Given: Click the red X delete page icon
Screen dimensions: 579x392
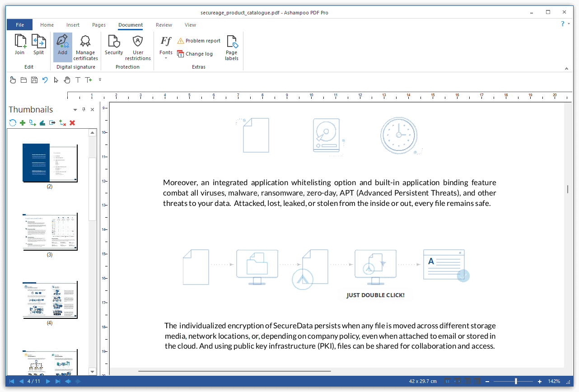Looking at the screenshot, I should click(72, 122).
